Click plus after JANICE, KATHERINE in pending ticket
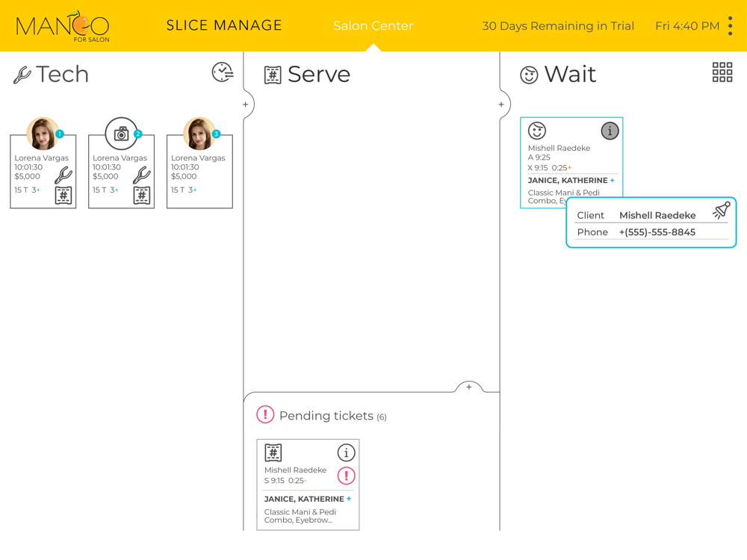 [349, 499]
